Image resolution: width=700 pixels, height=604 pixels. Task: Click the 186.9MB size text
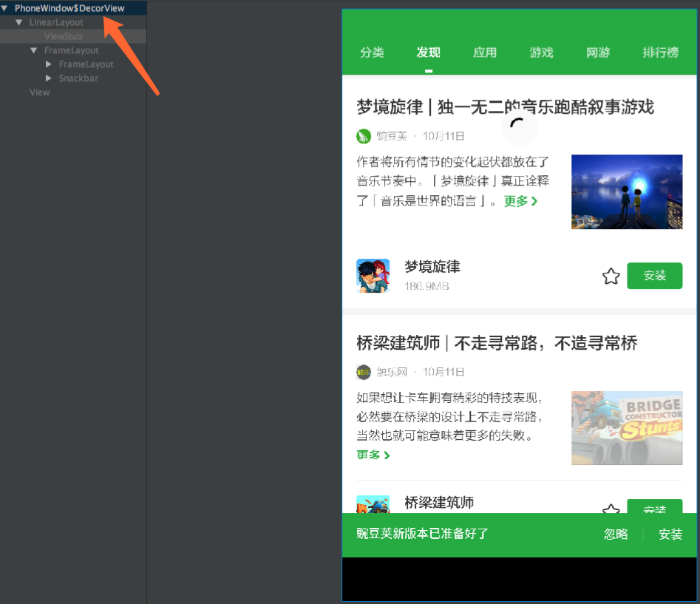click(x=427, y=286)
